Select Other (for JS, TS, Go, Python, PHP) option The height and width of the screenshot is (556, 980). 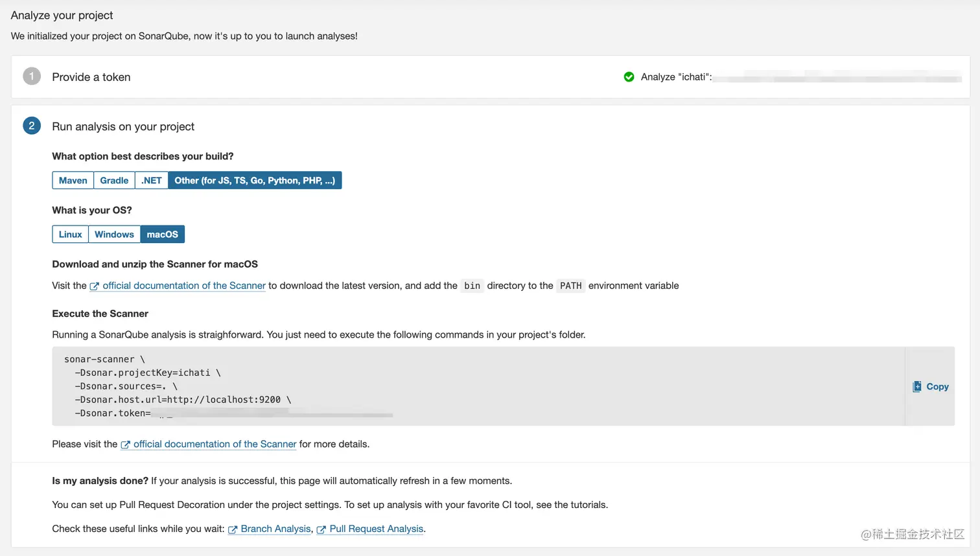[x=255, y=180]
